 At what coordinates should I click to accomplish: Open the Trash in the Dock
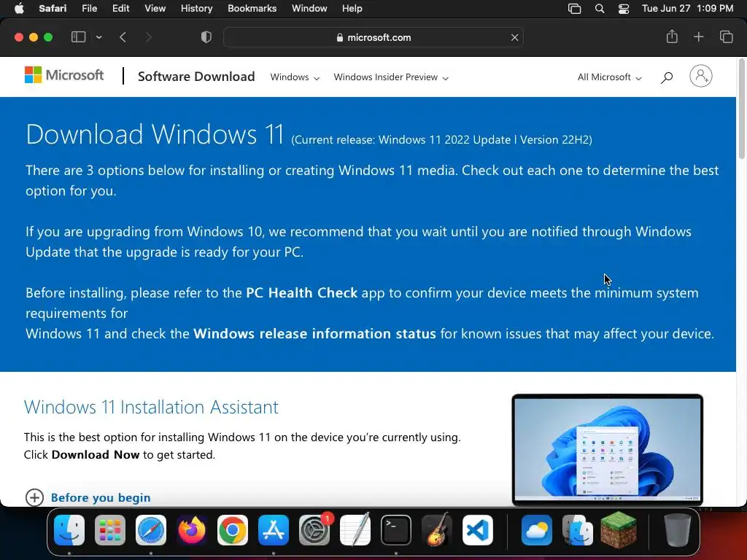(678, 530)
